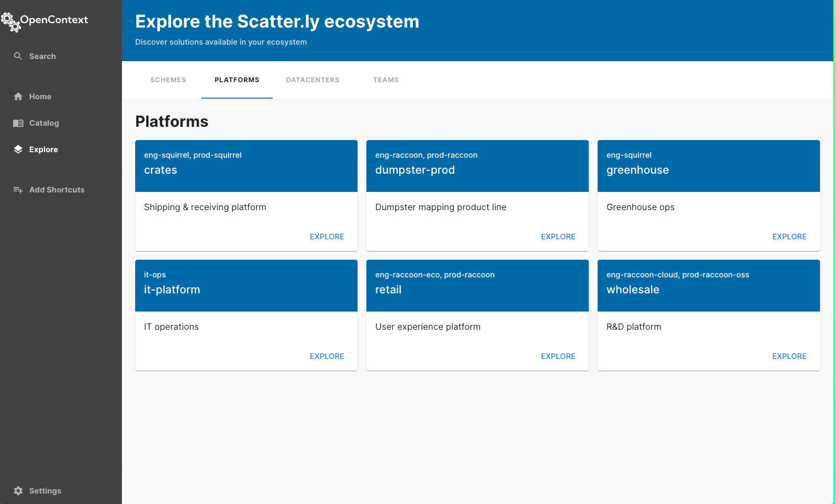Click 'R&D platform' description text

[x=634, y=327]
